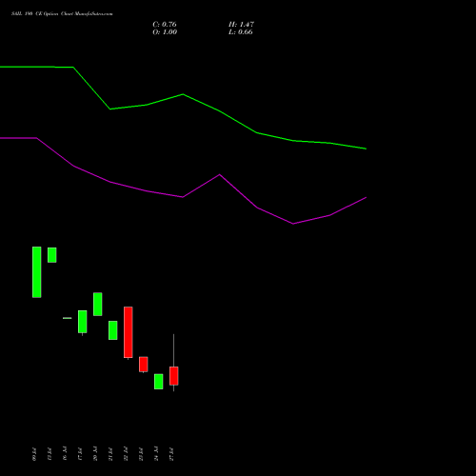The height and width of the screenshot is (476, 476).
Task: Click the green candle above 20 Jul
Action: pyautogui.click(x=98, y=304)
